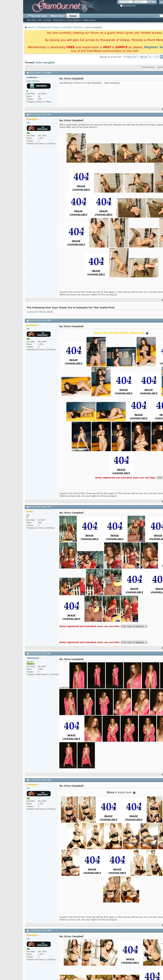Switch to the Our Live Cams tab

point(38,16)
